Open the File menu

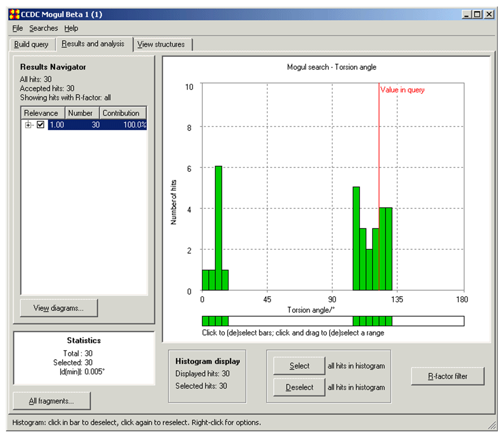coord(17,28)
